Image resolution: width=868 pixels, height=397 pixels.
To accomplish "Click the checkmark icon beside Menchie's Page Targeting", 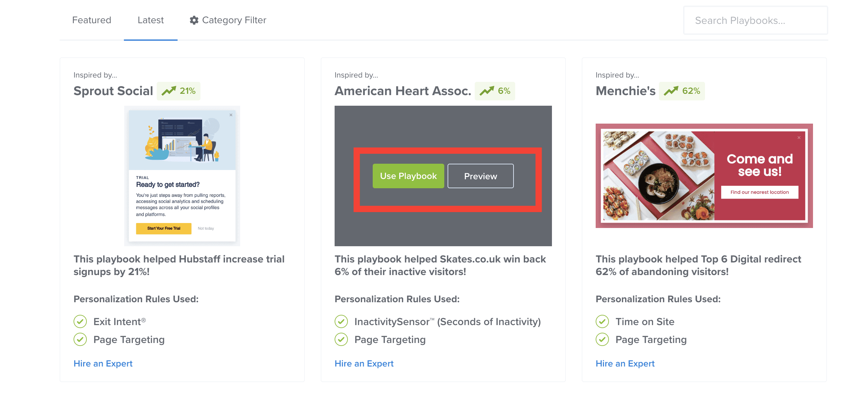I will pyautogui.click(x=602, y=340).
